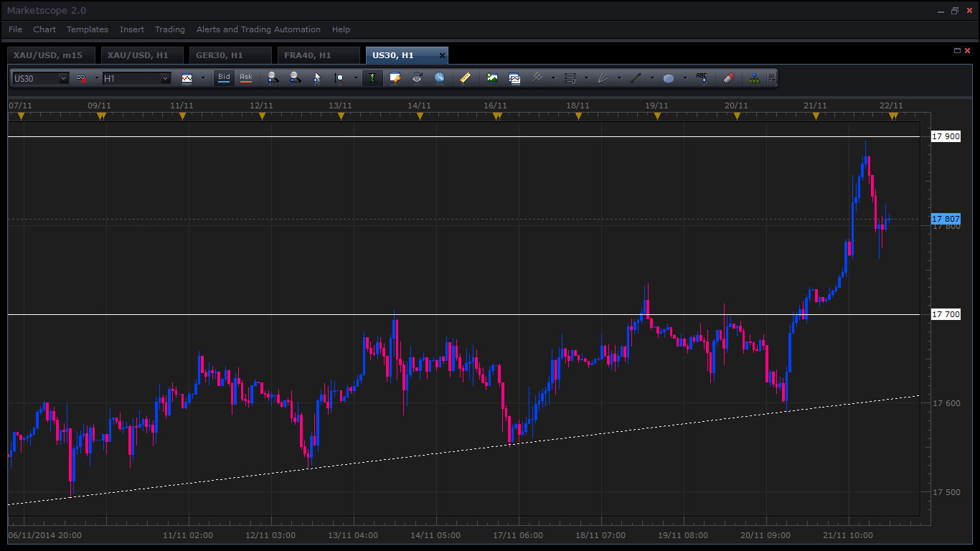Expand the Fibonacci tool dropdown arrow
980x551 pixels.
[586, 78]
